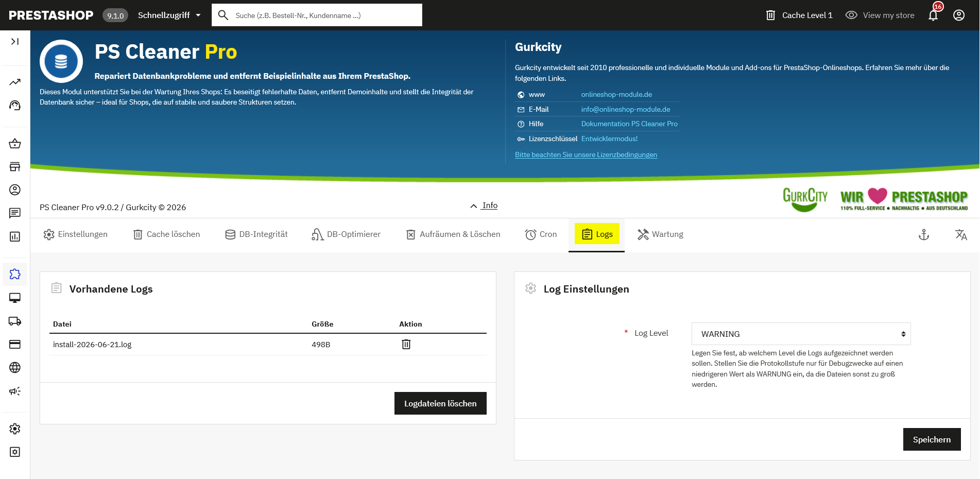Click the Cache Level 1 label
Viewport: 980px width, 479px height.
(x=807, y=15)
